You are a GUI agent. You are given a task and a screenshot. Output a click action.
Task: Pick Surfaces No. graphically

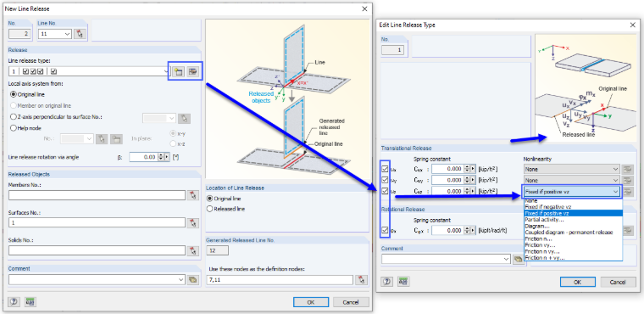pos(192,222)
